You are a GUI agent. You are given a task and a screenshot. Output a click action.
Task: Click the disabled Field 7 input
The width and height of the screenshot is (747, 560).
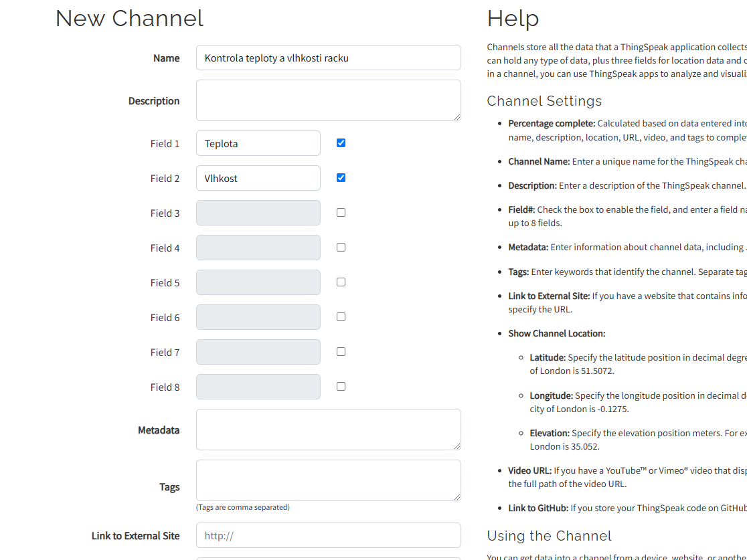(x=258, y=352)
